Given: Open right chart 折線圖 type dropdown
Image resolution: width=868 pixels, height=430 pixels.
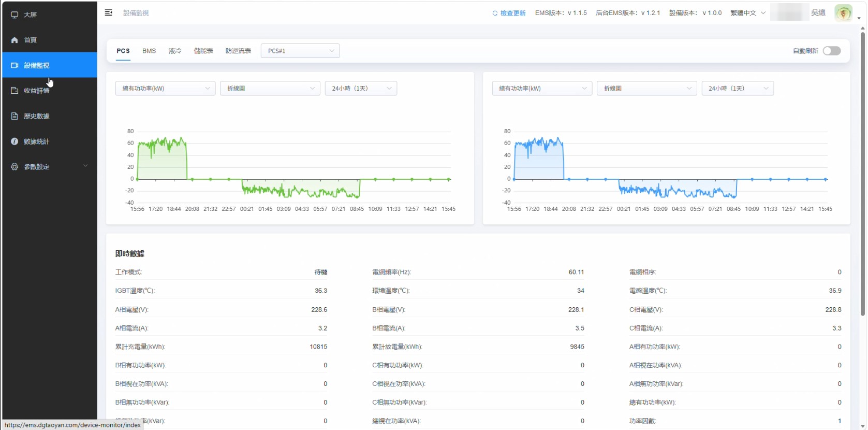Looking at the screenshot, I should click(647, 89).
